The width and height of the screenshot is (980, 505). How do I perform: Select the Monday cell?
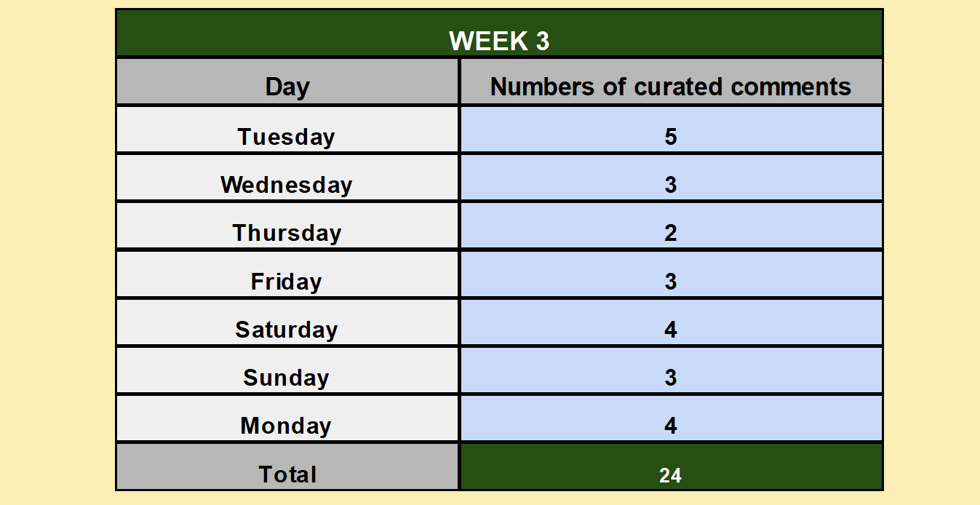coord(287,418)
